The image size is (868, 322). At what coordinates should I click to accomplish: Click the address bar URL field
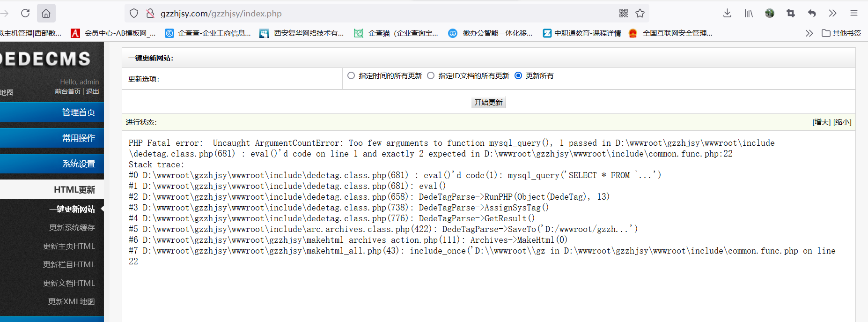click(375, 14)
